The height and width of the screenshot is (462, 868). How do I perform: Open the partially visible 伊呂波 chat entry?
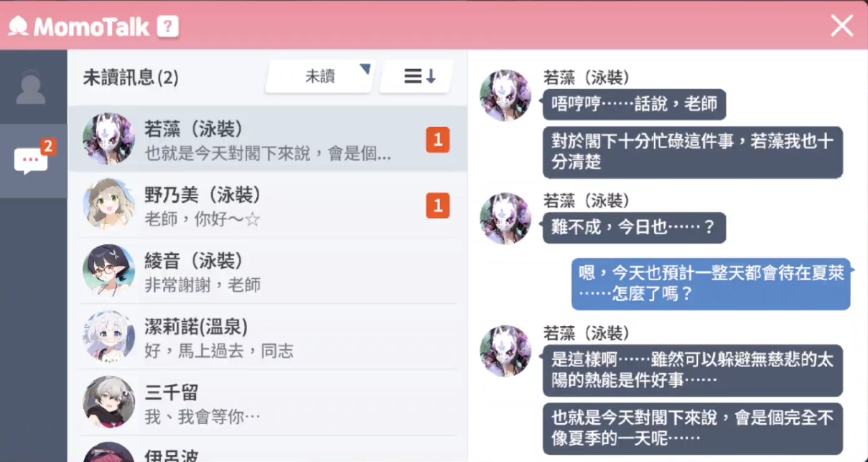(x=267, y=450)
